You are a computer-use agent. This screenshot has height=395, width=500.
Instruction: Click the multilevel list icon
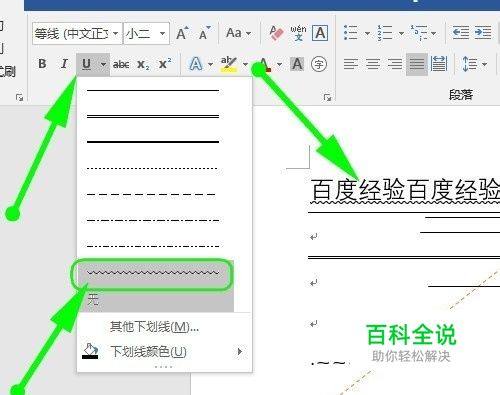(x=419, y=33)
